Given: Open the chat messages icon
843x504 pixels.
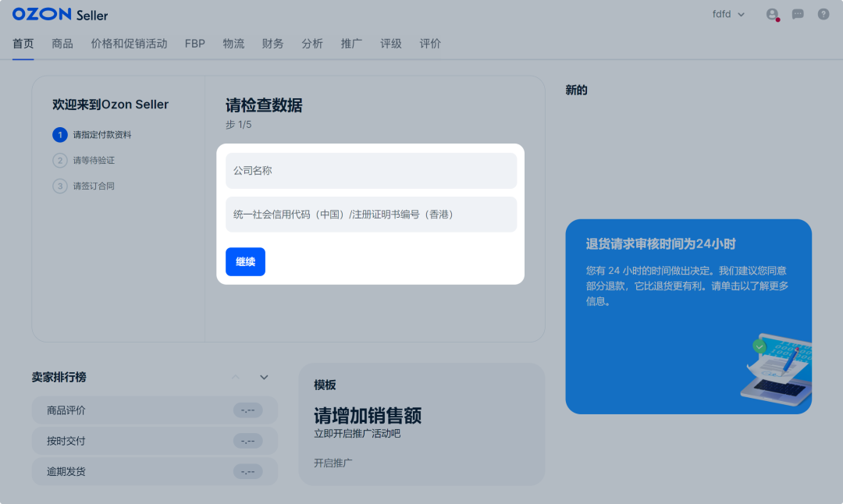Looking at the screenshot, I should 798,14.
